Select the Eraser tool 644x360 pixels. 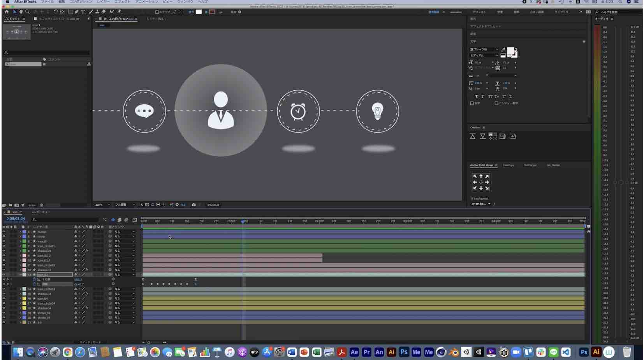(x=104, y=12)
